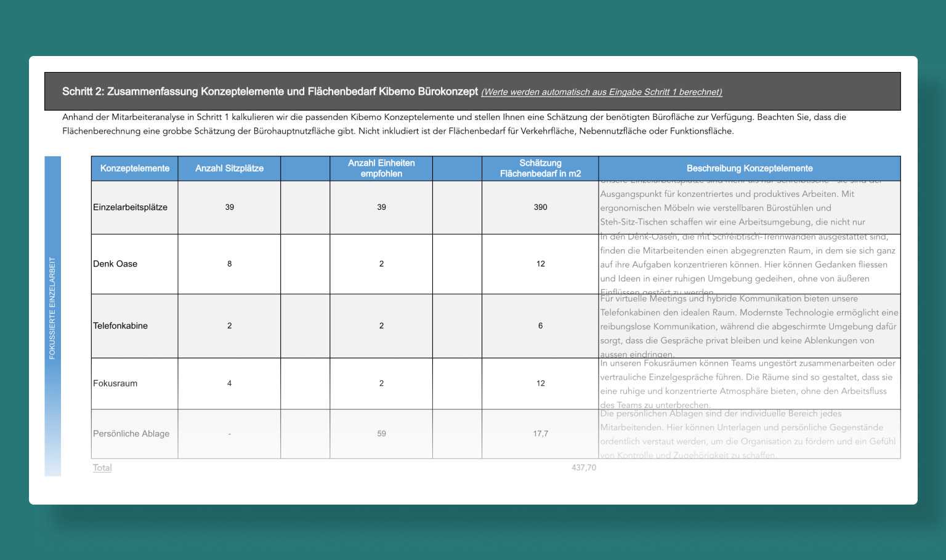Select Fokusraum seat count cell showing 4

(229, 383)
